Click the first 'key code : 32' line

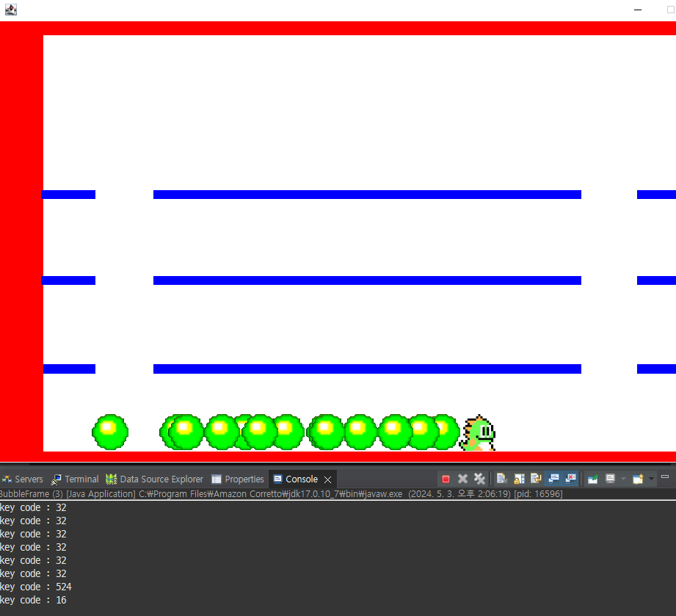(x=33, y=507)
